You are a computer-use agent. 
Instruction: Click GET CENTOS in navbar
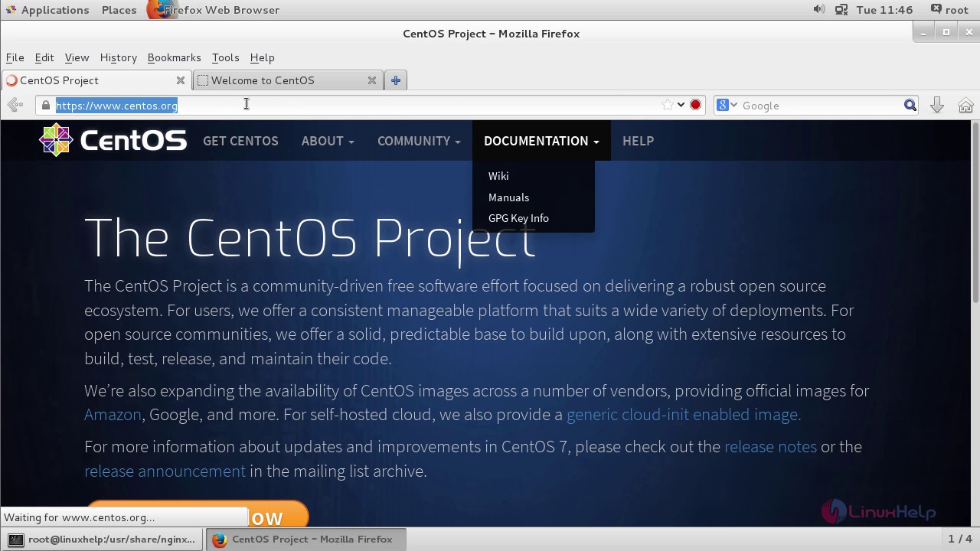pyautogui.click(x=240, y=141)
